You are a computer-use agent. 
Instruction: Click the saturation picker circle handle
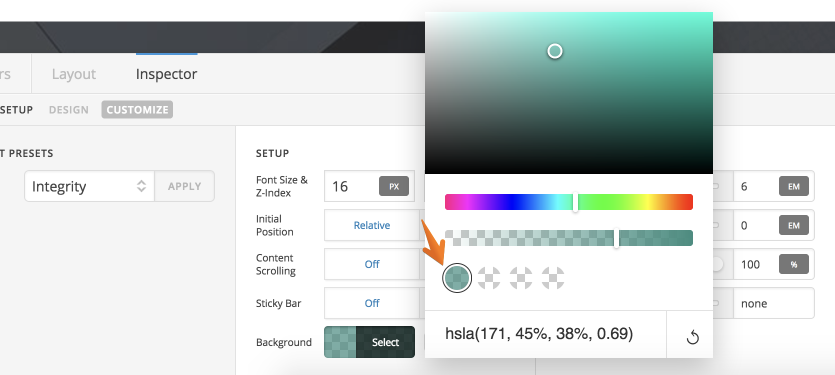click(555, 51)
